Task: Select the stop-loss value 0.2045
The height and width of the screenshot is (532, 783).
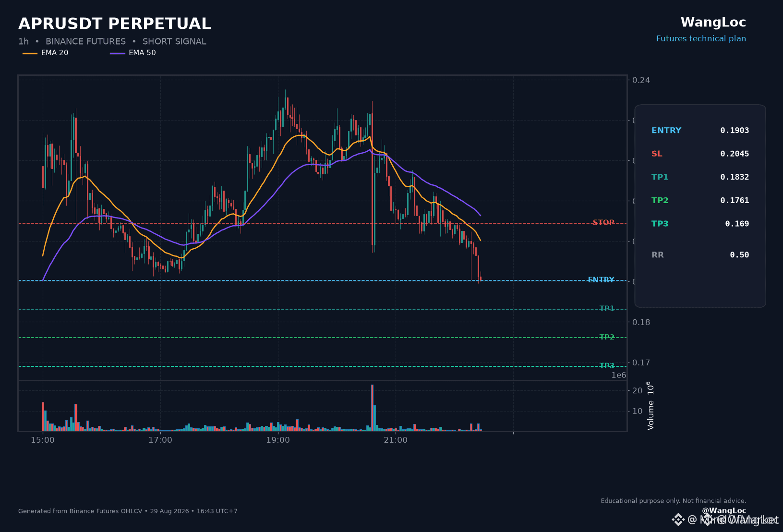Action: click(735, 154)
